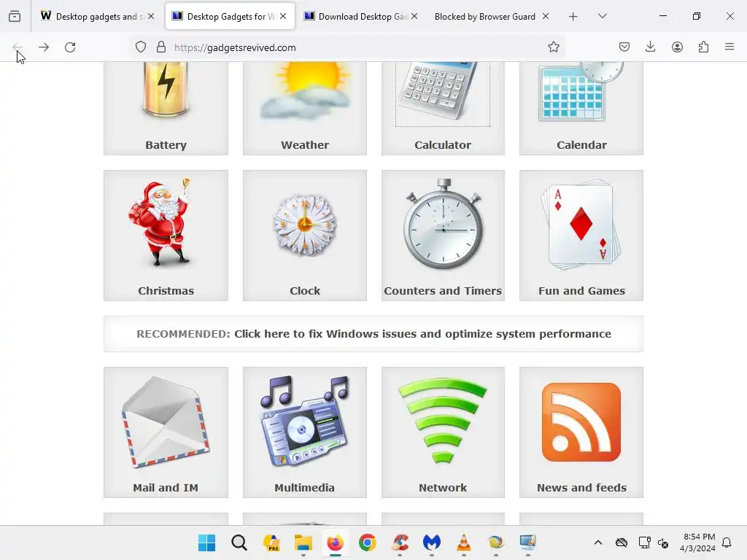Save page to Pocket
The image size is (747, 560).
[x=624, y=47]
